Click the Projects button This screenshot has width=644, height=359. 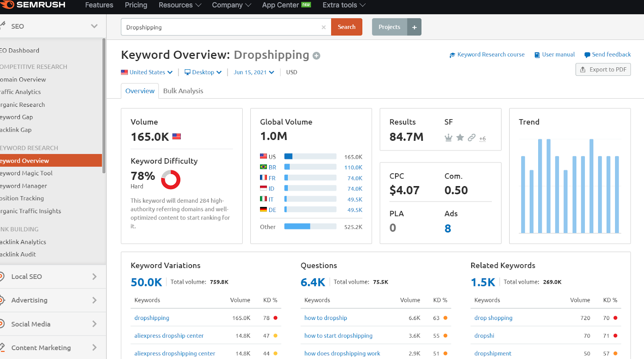[x=390, y=27]
